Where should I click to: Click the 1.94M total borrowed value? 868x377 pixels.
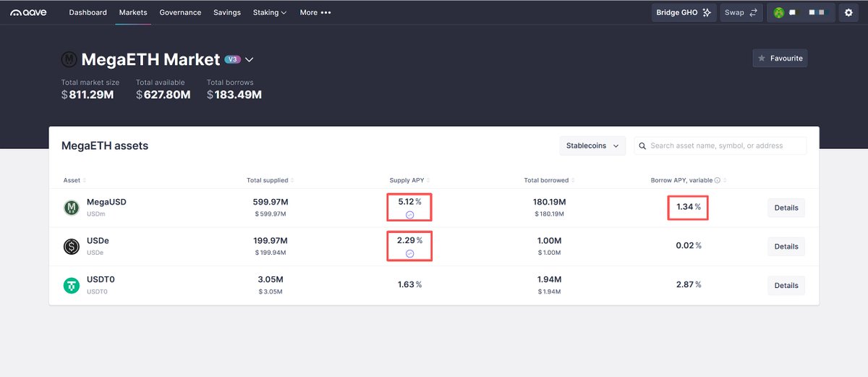549,279
